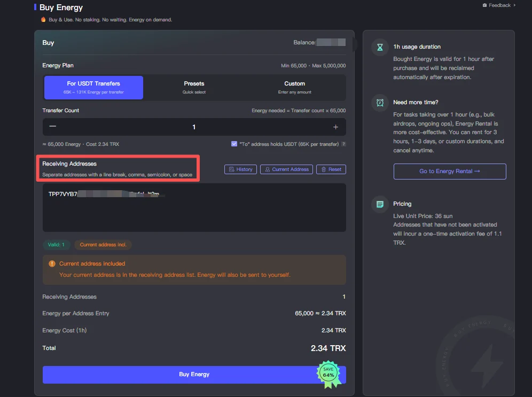Viewport: 532px width, 397px height.
Task: Click the alarm clock Need more time icon
Action: pos(380,103)
